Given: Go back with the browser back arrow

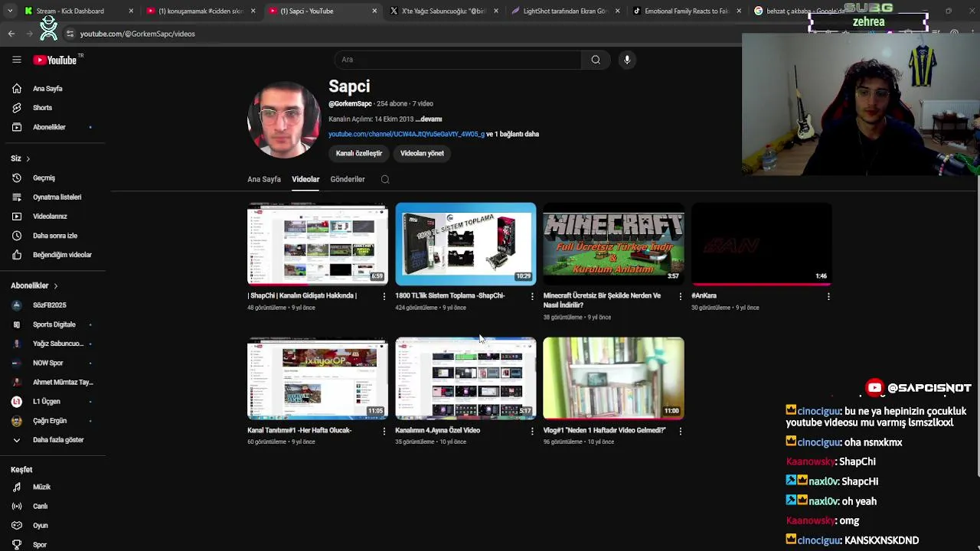Looking at the screenshot, I should coord(11,34).
